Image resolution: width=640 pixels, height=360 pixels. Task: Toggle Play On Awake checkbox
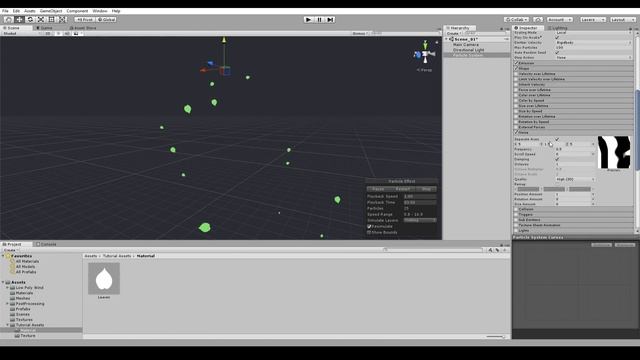pos(557,38)
